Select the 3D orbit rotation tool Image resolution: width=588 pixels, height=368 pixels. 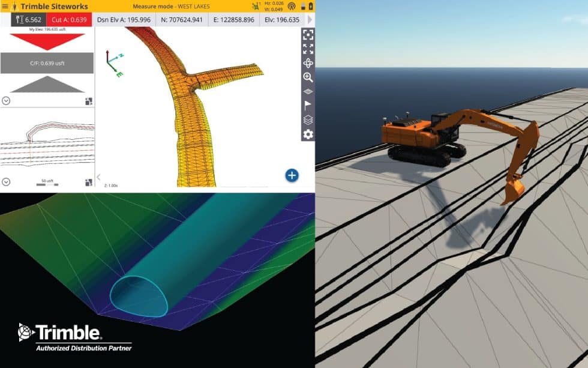coord(308,63)
